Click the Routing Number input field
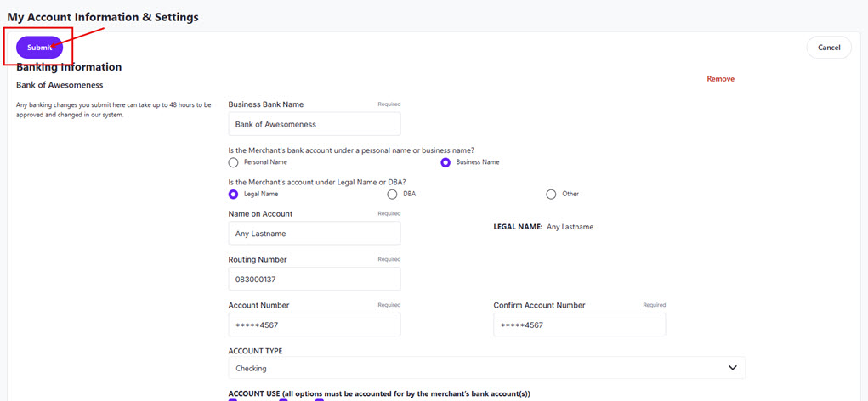868x401 pixels. pos(314,279)
